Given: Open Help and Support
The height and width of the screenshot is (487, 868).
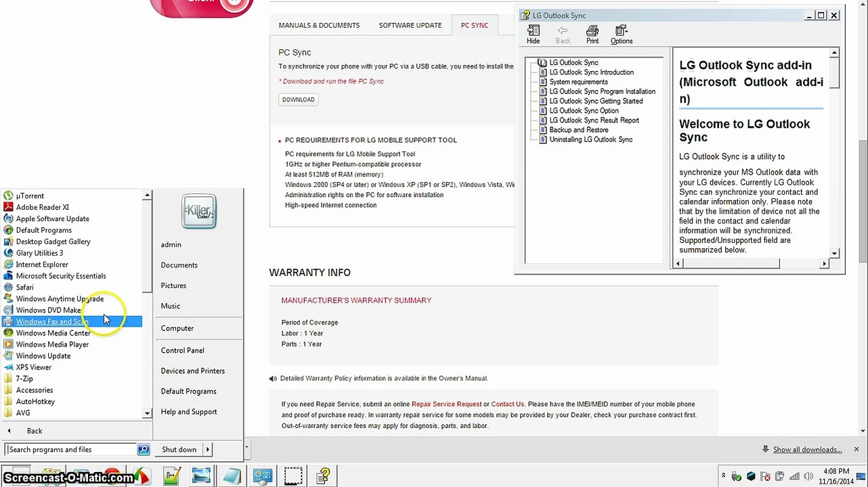Looking at the screenshot, I should coord(189,411).
